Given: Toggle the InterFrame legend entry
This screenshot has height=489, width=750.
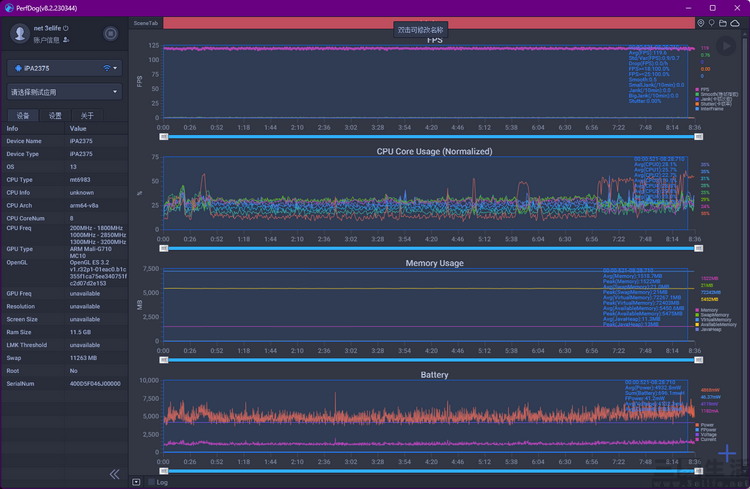Looking at the screenshot, I should [x=709, y=109].
